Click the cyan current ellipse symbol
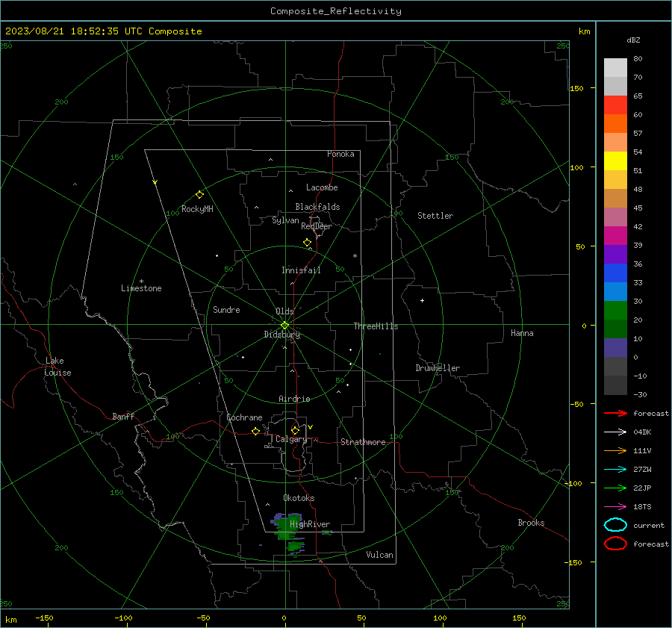The height and width of the screenshot is (628, 672). [x=615, y=525]
